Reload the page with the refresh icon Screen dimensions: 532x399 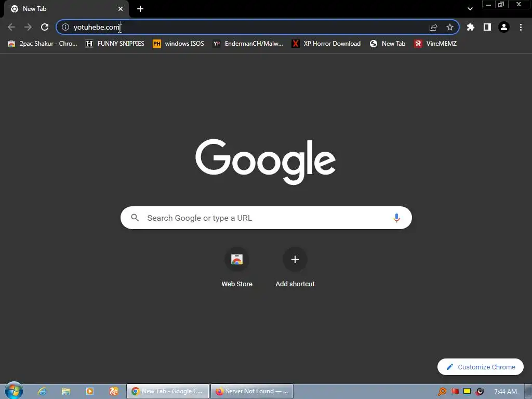point(45,27)
